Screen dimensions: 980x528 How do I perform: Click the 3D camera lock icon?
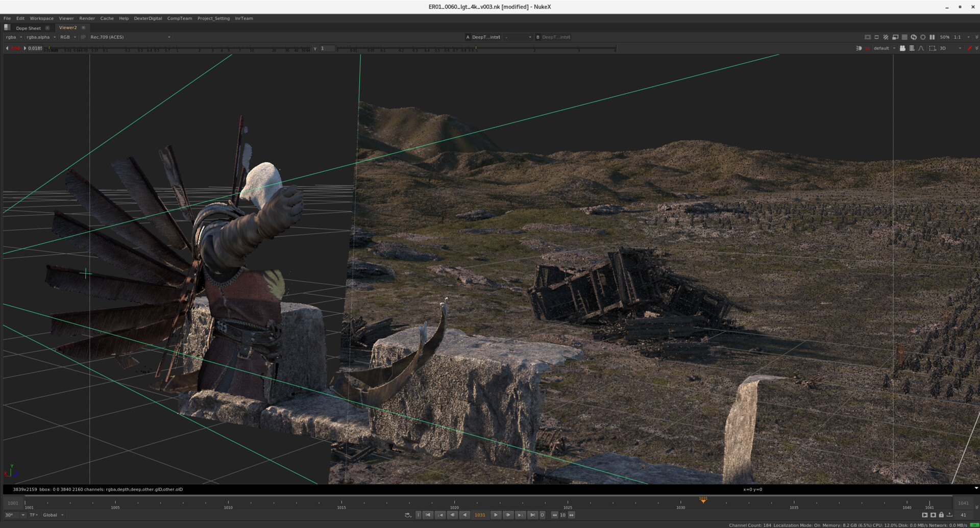(902, 48)
